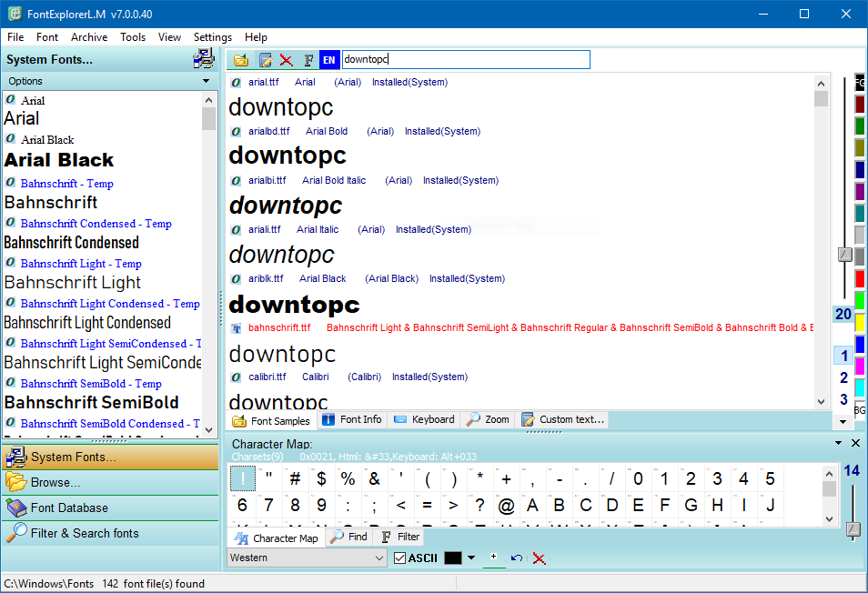Select the @ character in the map
Image resolution: width=868 pixels, height=593 pixels.
506,505
